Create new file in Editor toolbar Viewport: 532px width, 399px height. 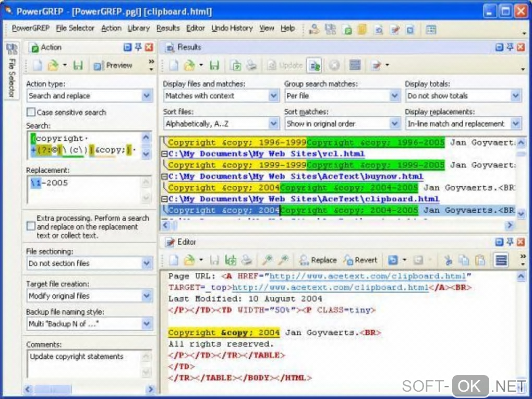click(x=174, y=260)
